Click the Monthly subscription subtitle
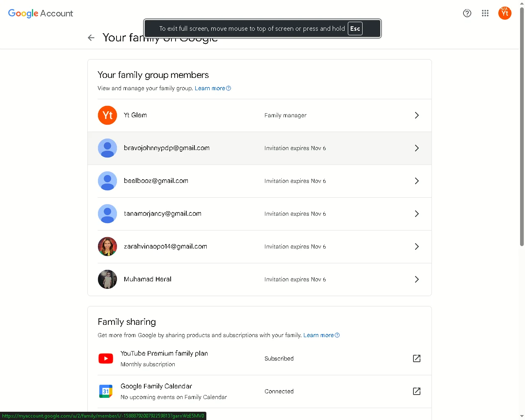525x420 pixels. [x=148, y=364]
